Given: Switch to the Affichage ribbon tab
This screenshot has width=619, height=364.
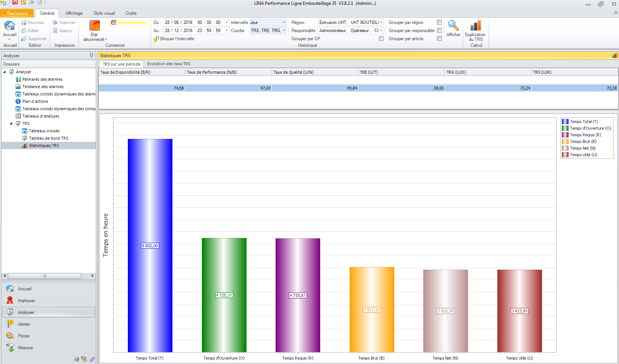Looking at the screenshot, I should coord(74,13).
